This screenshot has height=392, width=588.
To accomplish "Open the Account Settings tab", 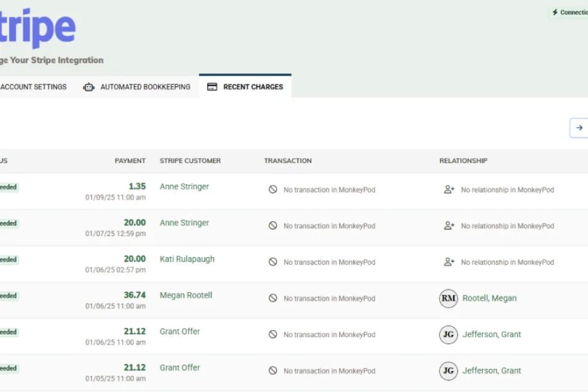I will coord(33,87).
